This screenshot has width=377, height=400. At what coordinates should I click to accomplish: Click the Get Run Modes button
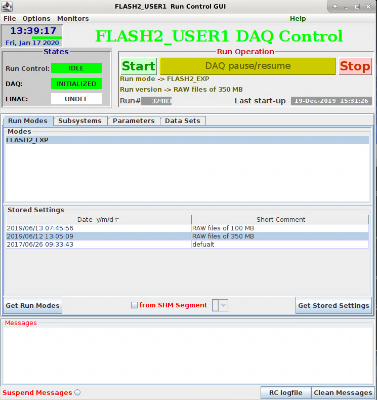[32, 306]
